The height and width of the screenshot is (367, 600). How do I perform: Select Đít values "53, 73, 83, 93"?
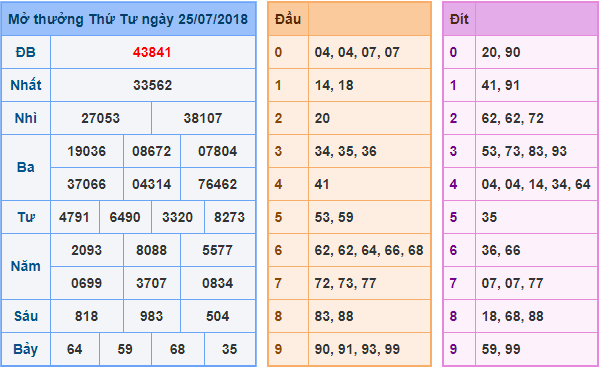pos(524,151)
